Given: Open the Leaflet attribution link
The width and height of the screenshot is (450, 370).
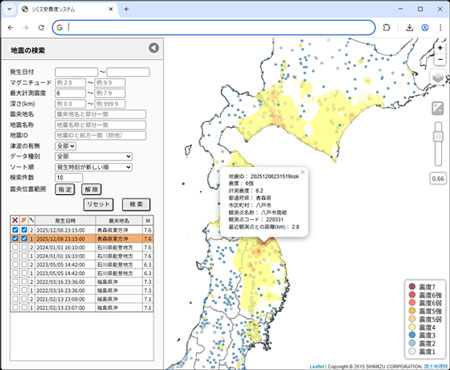Looking at the screenshot, I should pyautogui.click(x=317, y=367).
